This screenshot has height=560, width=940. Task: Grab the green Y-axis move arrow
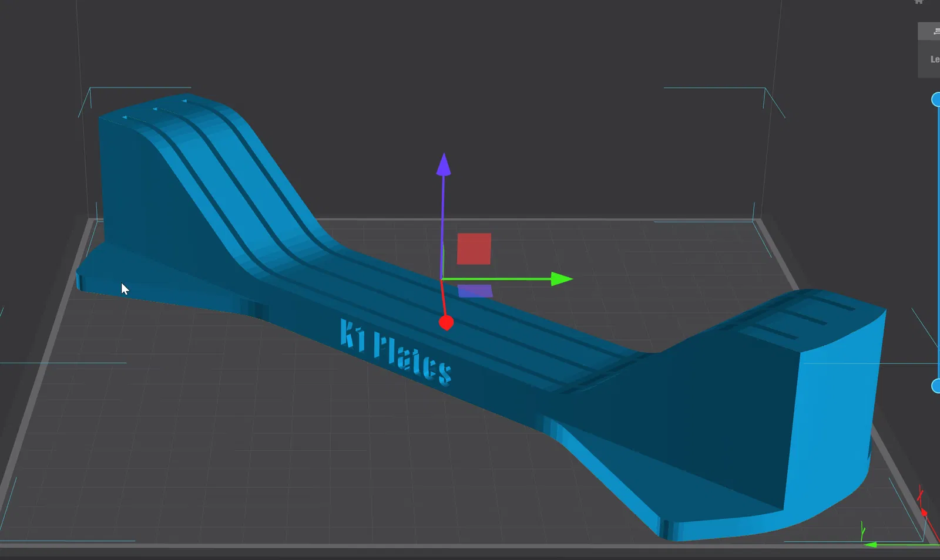[562, 279]
